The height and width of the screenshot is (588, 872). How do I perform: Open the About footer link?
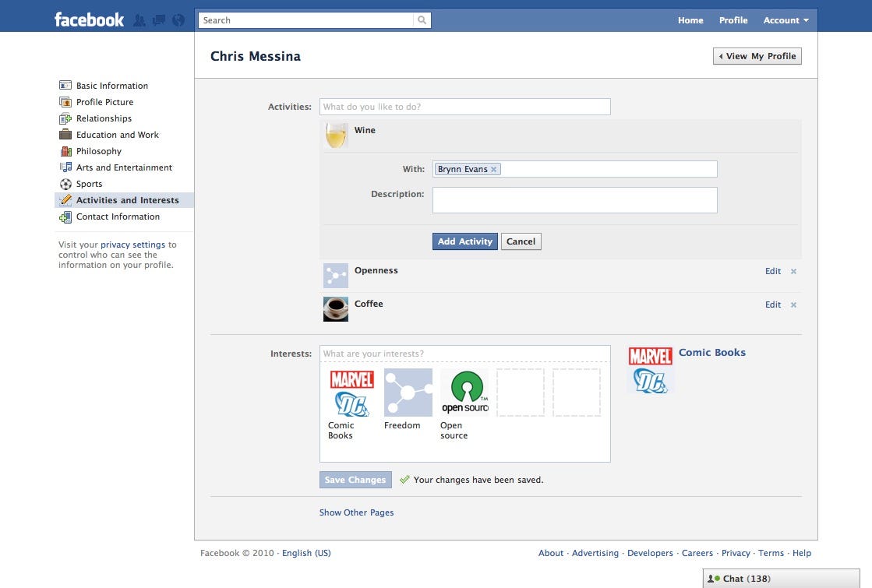pyautogui.click(x=551, y=553)
